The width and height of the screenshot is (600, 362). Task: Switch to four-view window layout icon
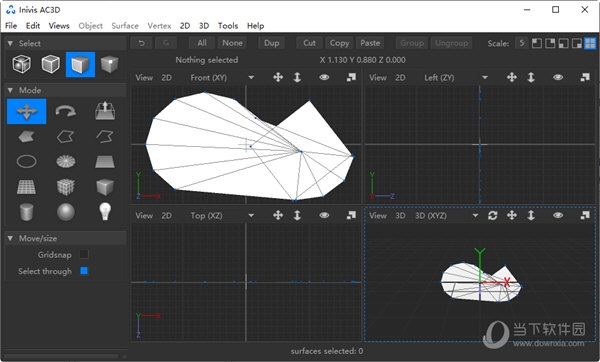[x=590, y=43]
